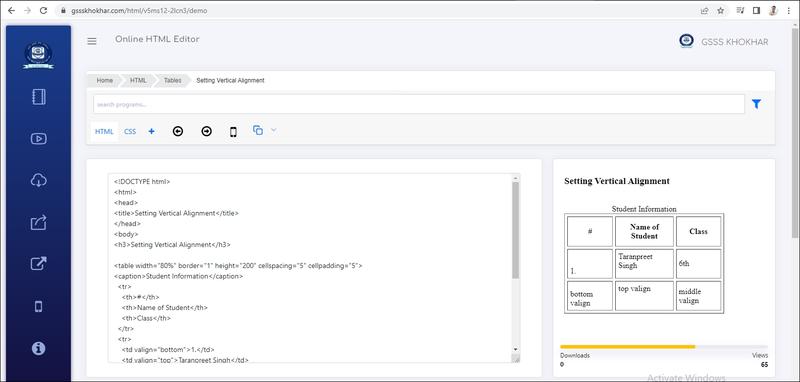The image size is (800, 382).
Task: Click inside the HTML code editor
Action: 310,268
